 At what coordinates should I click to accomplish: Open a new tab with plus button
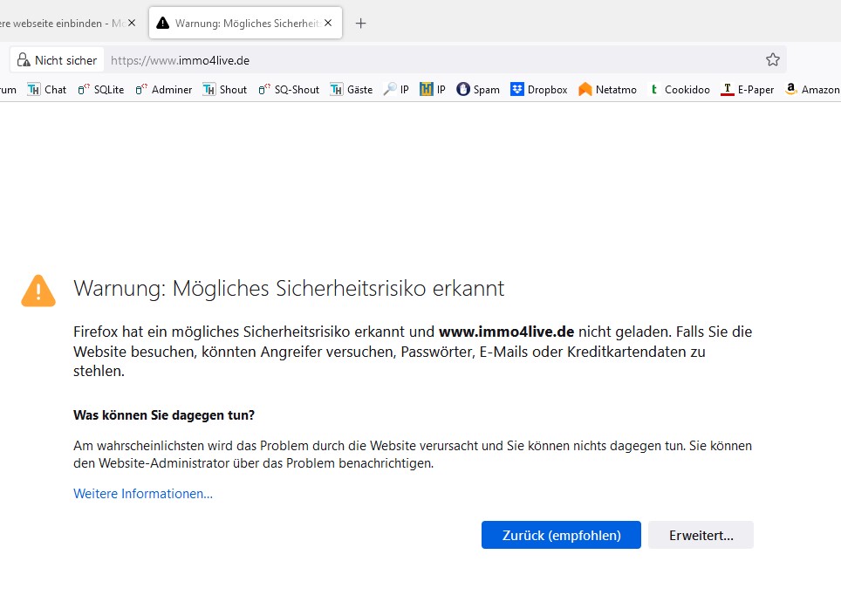pos(361,24)
